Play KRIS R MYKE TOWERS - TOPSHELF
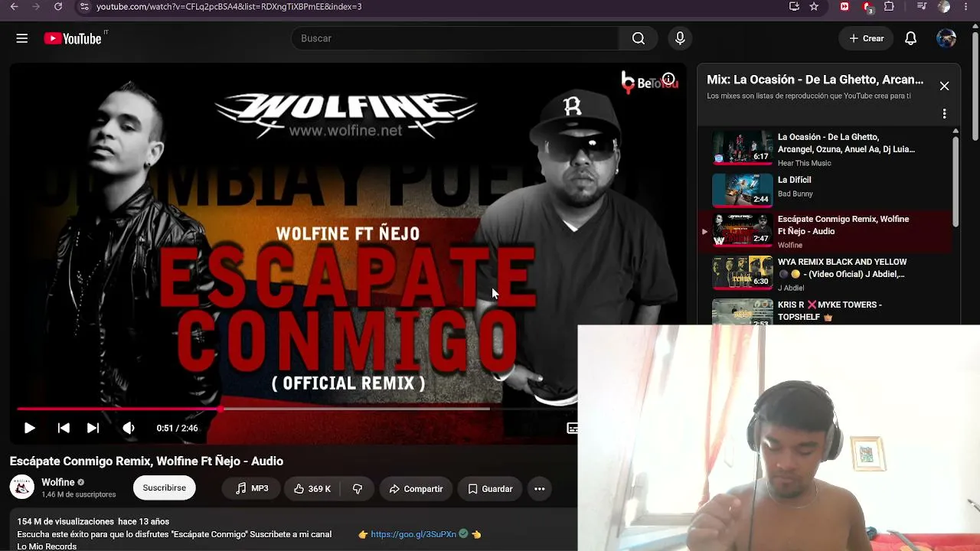 (x=830, y=311)
